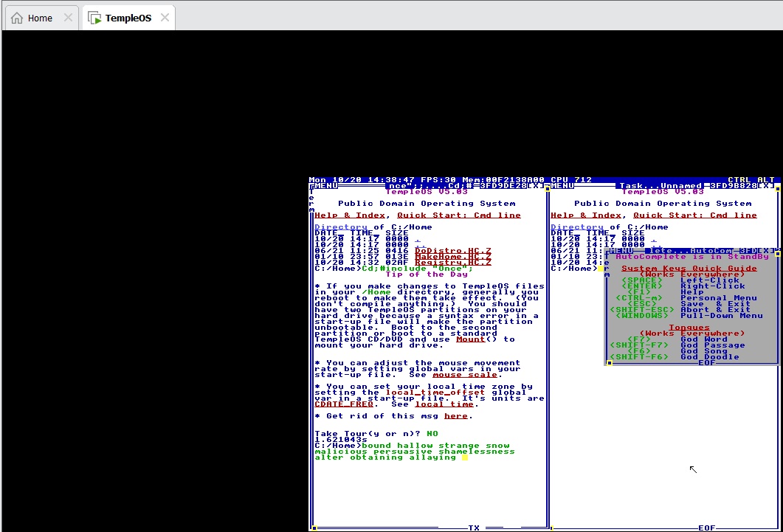
Task: Click 'God Song' entry
Action: point(703,351)
